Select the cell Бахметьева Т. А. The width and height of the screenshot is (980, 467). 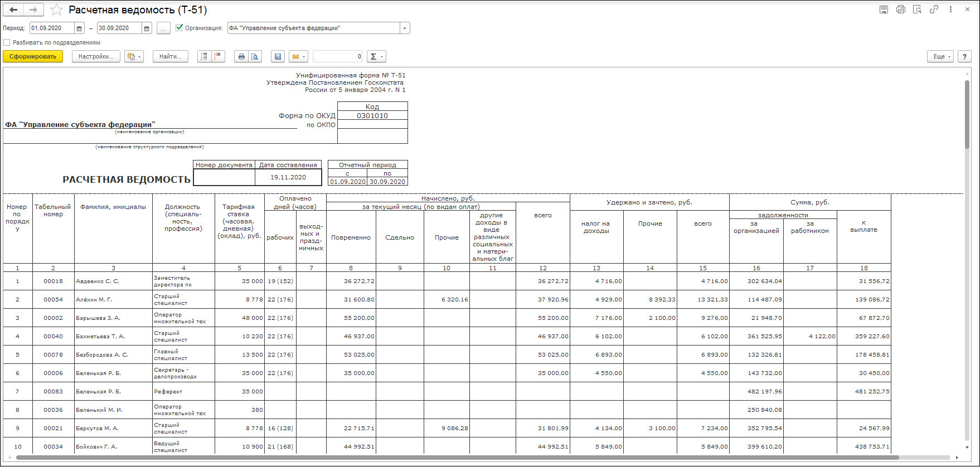pos(113,337)
